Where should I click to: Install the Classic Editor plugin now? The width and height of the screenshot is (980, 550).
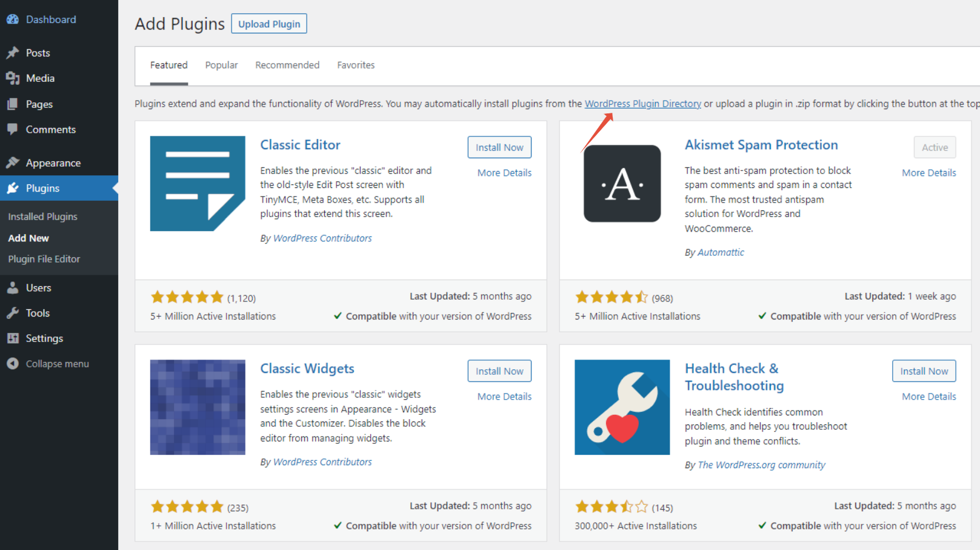pyautogui.click(x=499, y=147)
